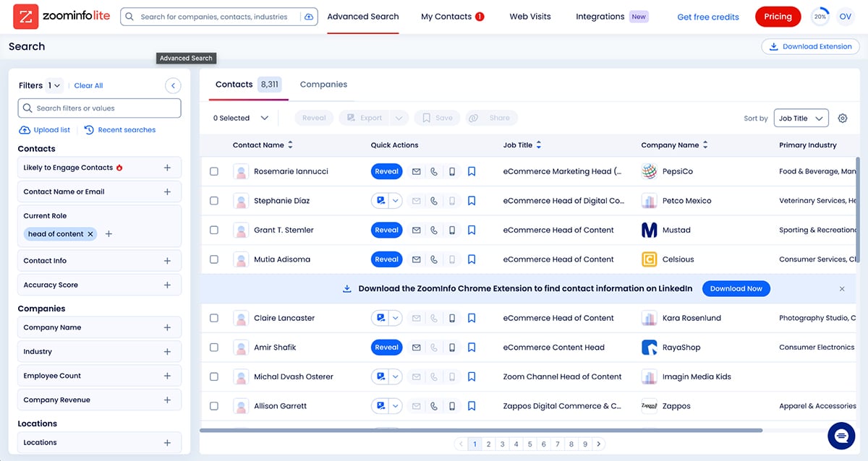Viewport: 868px width, 461px height.
Task: Select Amir Shafik's row checkbox
Action: coord(214,347)
